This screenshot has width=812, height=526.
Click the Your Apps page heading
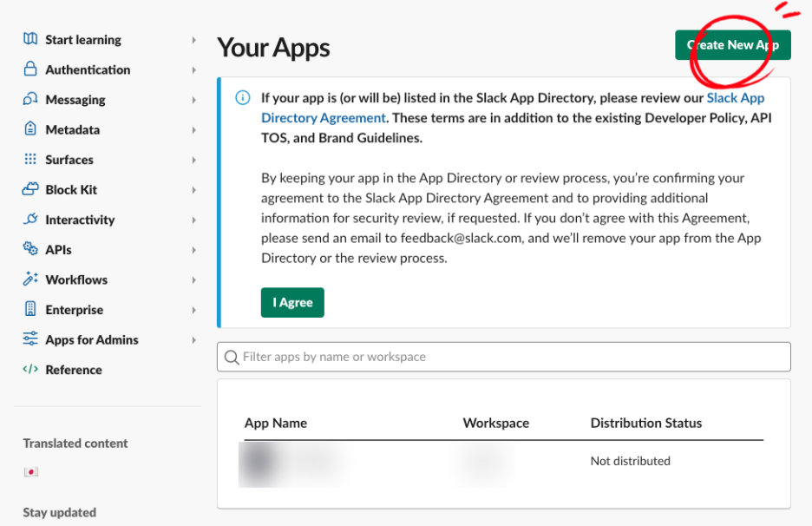tap(273, 48)
